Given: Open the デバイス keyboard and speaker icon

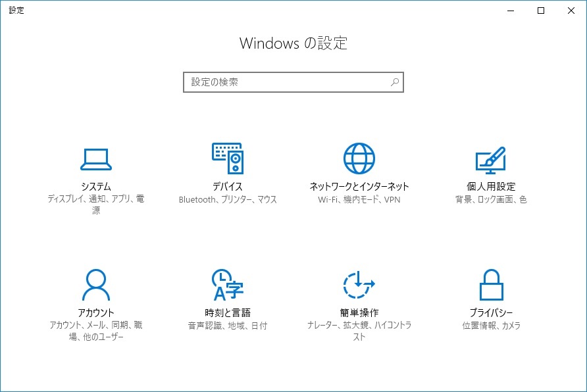Looking at the screenshot, I should (228, 159).
